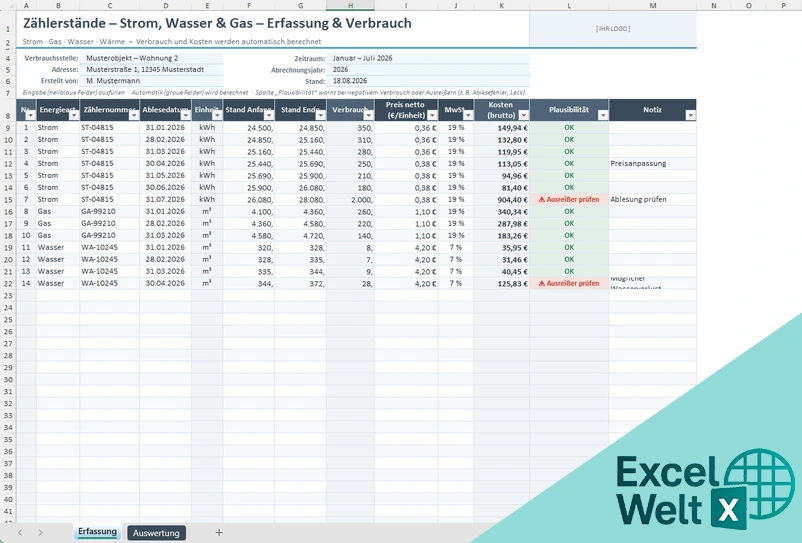Open the MwSt column filter dropdown

point(468,116)
